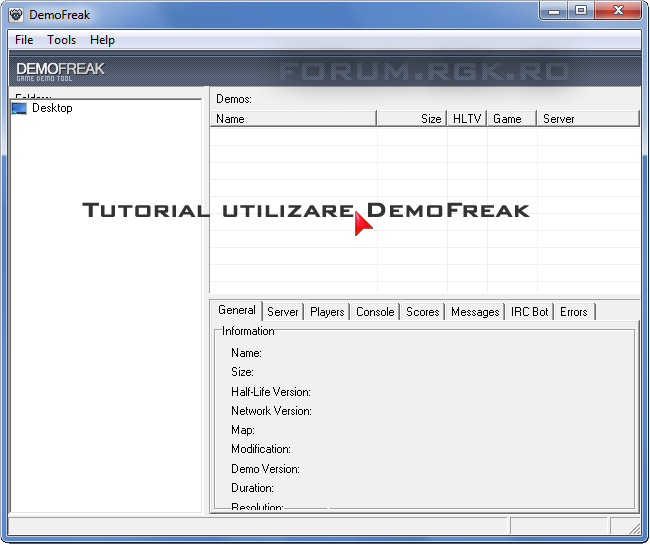Screen dimensions: 650x545
Task: Switch to the General tab
Action: pyautogui.click(x=237, y=310)
